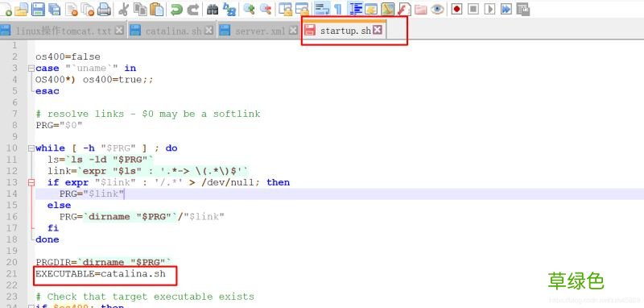Switch to the server.xml tab
The height and width of the screenshot is (308, 644).
pos(258,31)
